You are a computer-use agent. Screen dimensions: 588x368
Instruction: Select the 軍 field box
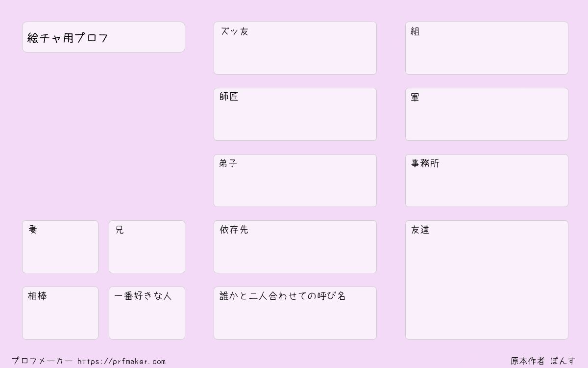click(x=487, y=114)
